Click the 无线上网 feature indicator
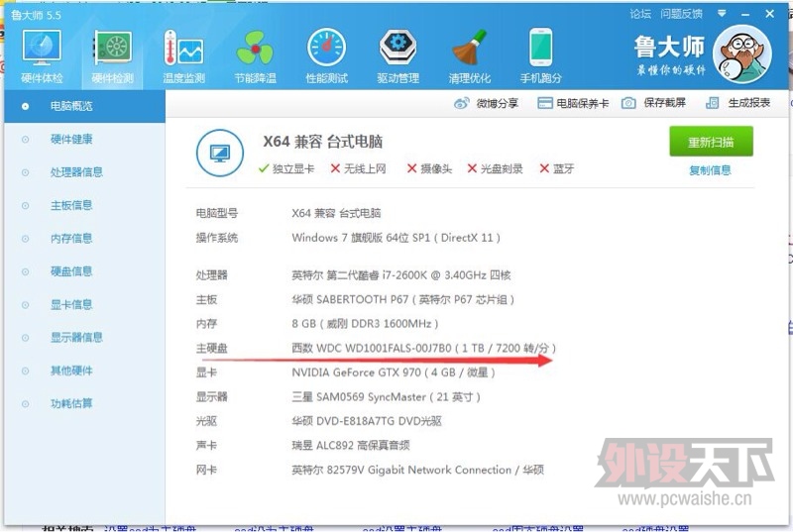This screenshot has width=793, height=532. 358,168
